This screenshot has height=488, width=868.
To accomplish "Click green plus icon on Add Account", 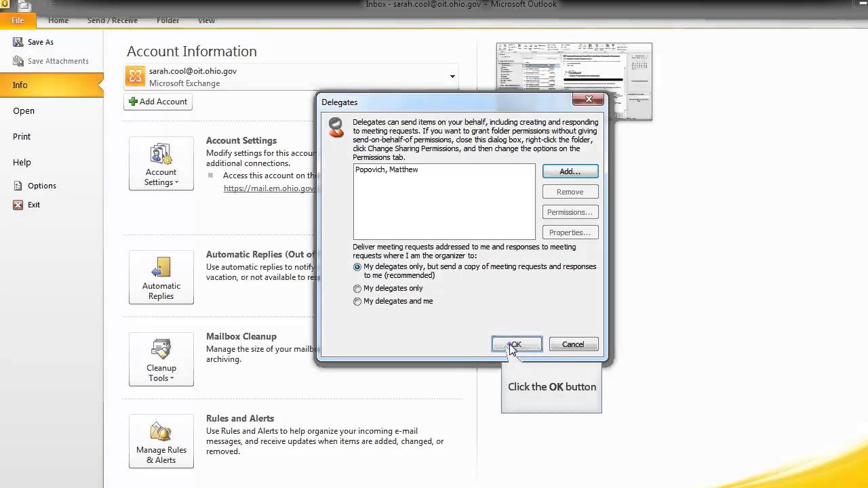I will [x=133, y=102].
